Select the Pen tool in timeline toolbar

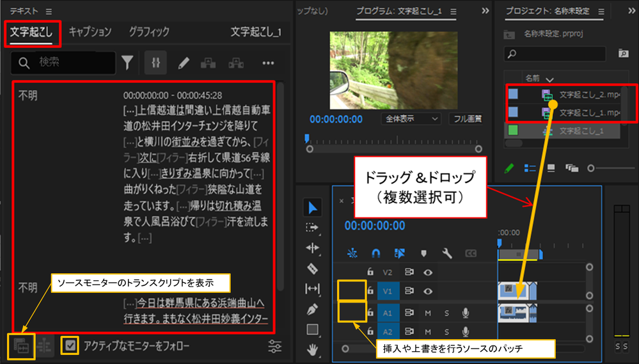pos(312,310)
